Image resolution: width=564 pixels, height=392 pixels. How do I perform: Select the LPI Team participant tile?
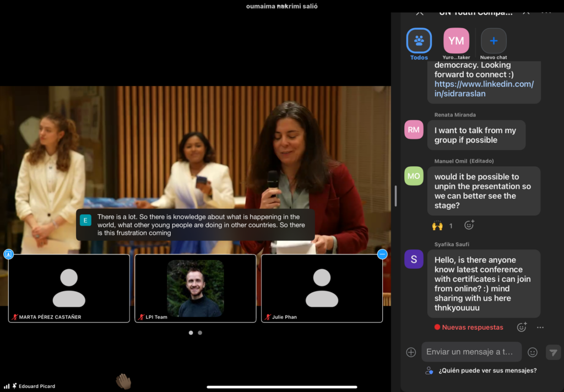(x=196, y=288)
